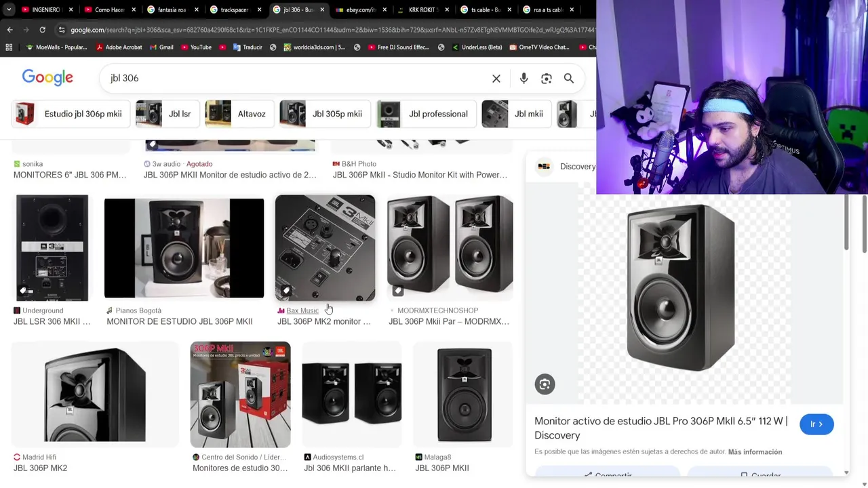The image size is (868, 488).
Task: Open Adobe Acrobat bookmark
Action: pos(119,47)
